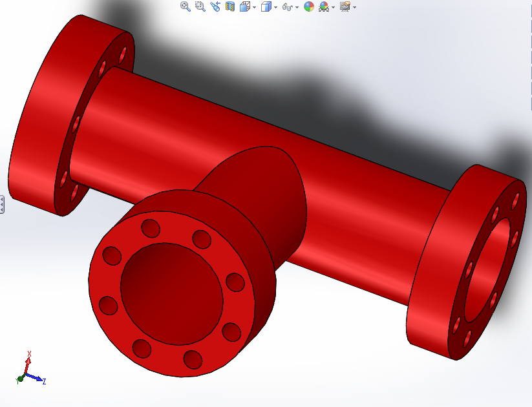The height and width of the screenshot is (407, 532).
Task: Click the View Orientation cube icon
Action: point(245,6)
